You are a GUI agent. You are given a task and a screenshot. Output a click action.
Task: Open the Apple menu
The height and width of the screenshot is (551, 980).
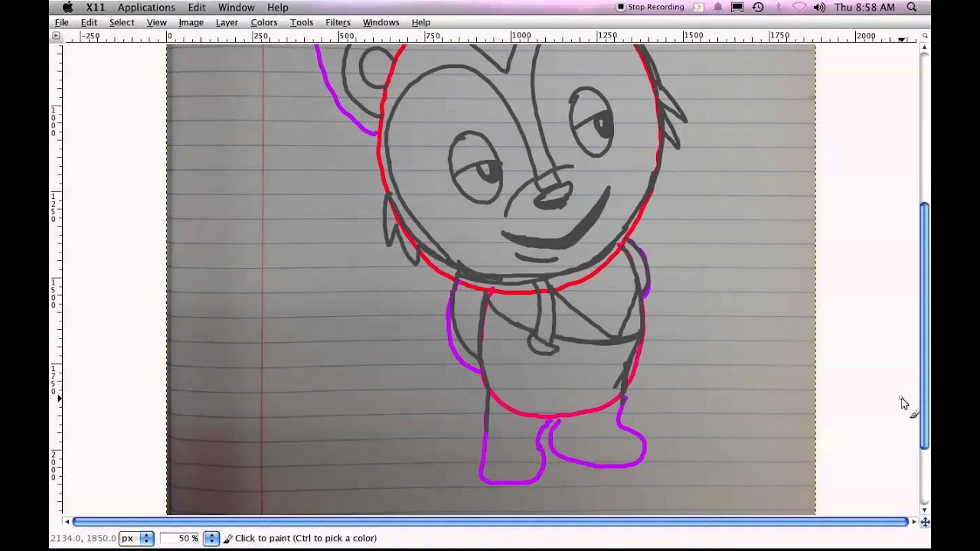67,7
